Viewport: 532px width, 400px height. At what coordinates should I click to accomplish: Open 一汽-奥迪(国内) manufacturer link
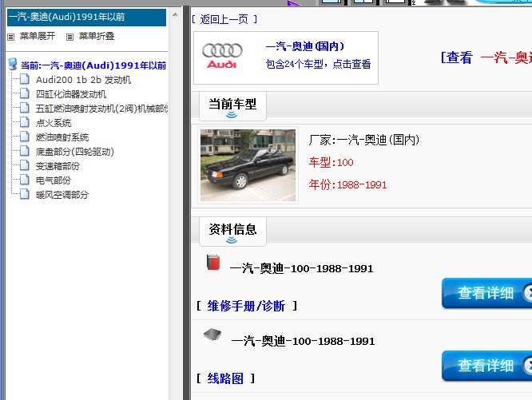(x=304, y=46)
